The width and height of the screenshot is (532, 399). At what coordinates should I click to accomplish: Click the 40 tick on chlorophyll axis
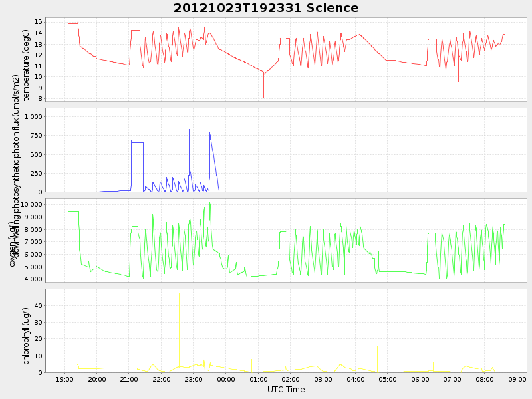[x=38, y=306]
